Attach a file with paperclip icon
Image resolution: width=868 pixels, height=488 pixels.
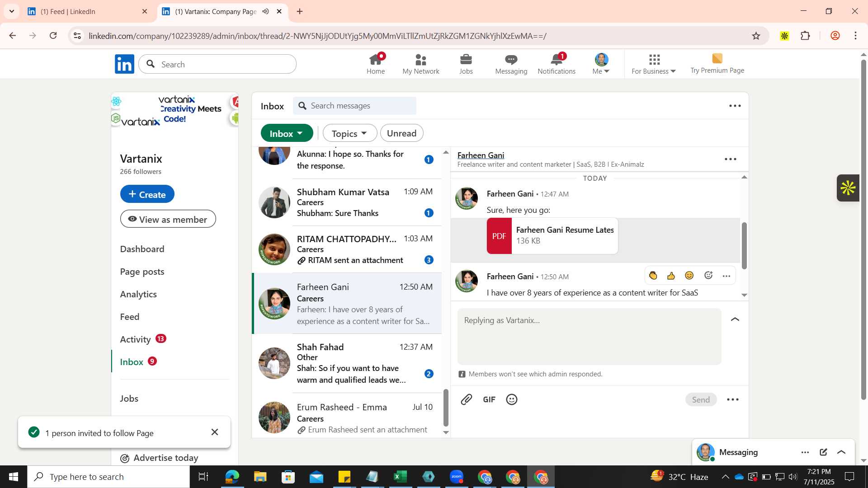467,399
